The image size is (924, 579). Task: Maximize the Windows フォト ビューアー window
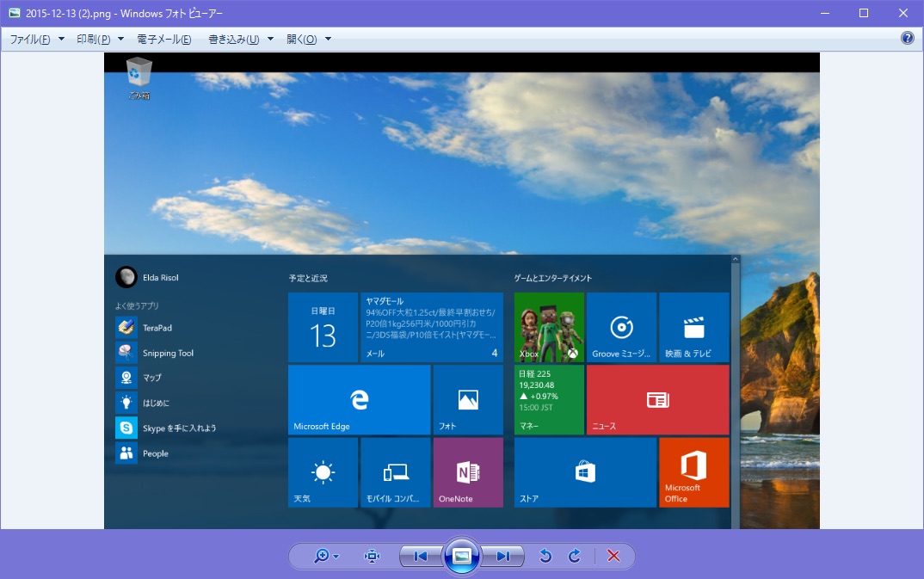tap(864, 13)
